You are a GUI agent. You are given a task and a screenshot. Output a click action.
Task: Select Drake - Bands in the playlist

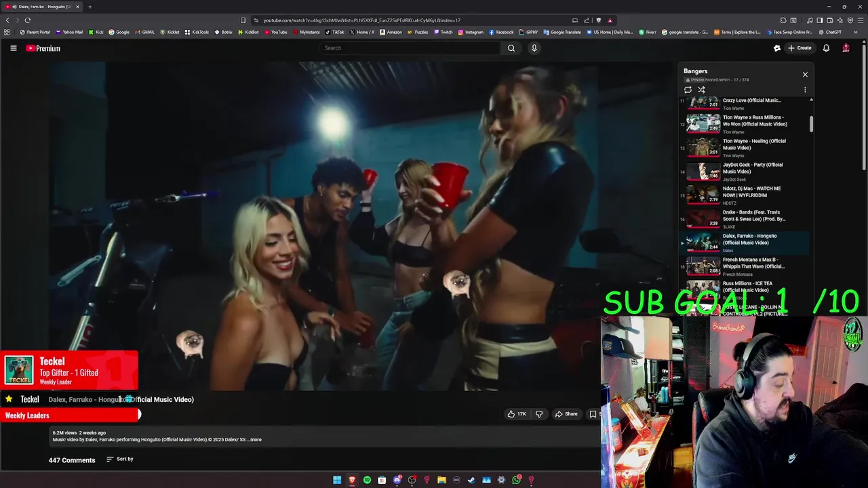coord(744,219)
